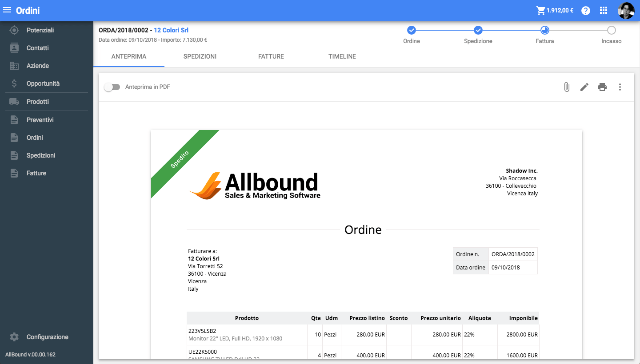Switch to the TIMELINE tab
The image size is (640, 364).
(x=342, y=56)
